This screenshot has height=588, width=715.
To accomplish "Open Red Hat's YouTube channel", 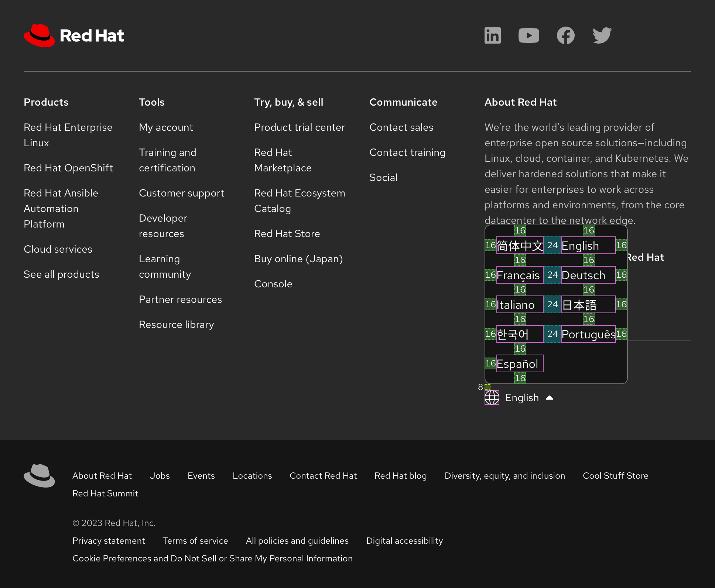I will (x=529, y=35).
